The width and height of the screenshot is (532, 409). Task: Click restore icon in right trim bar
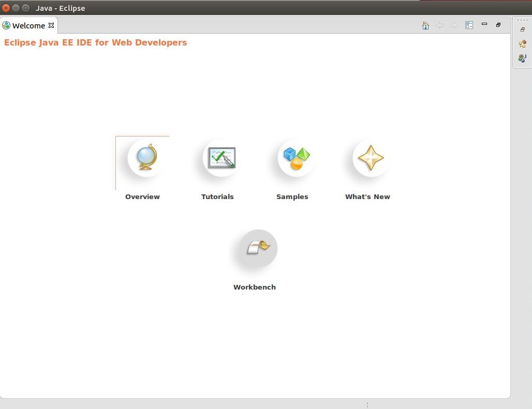523,29
